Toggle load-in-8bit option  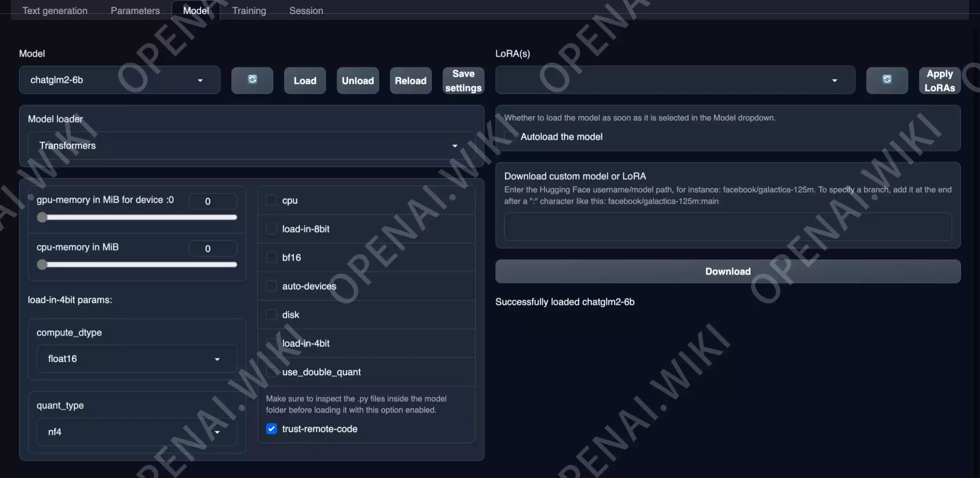(x=271, y=229)
